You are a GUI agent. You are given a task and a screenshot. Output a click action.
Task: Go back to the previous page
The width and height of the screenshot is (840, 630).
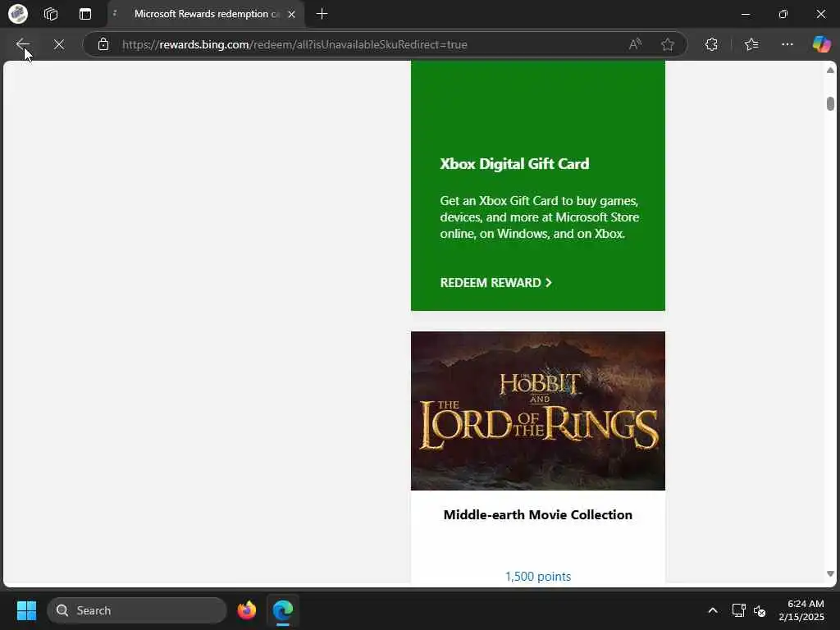(x=23, y=44)
